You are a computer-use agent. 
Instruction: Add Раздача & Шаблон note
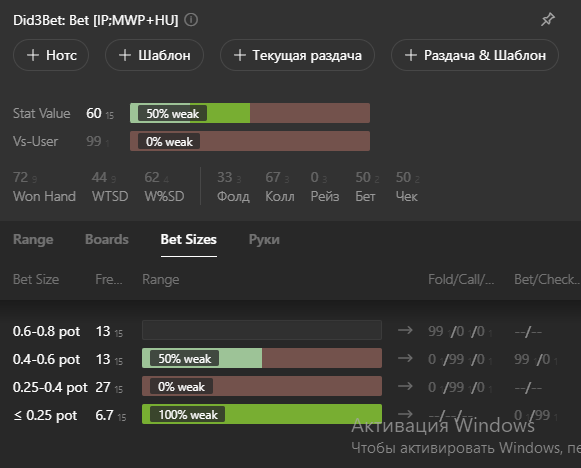pos(475,55)
